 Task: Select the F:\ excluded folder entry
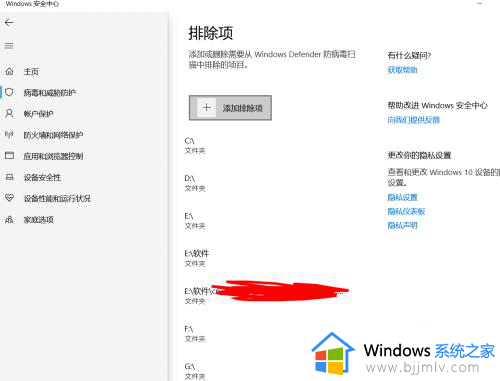[x=195, y=334]
